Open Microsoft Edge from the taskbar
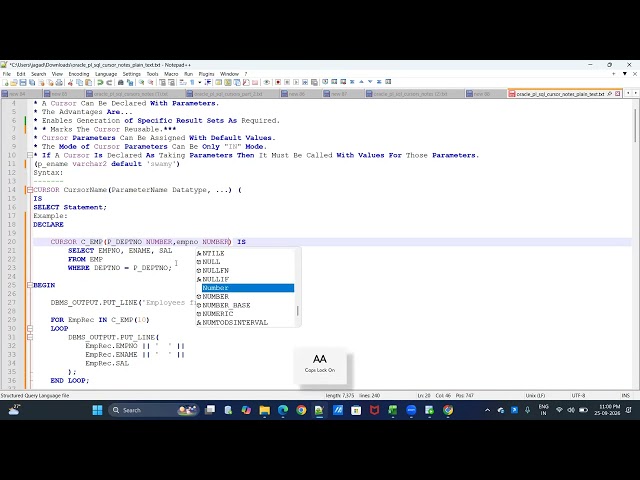 tap(283, 410)
